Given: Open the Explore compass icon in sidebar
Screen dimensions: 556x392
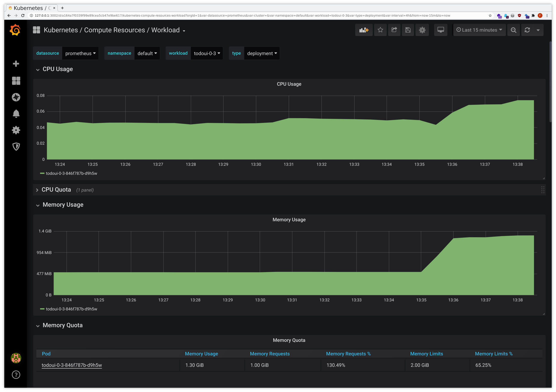Looking at the screenshot, I should tap(16, 97).
